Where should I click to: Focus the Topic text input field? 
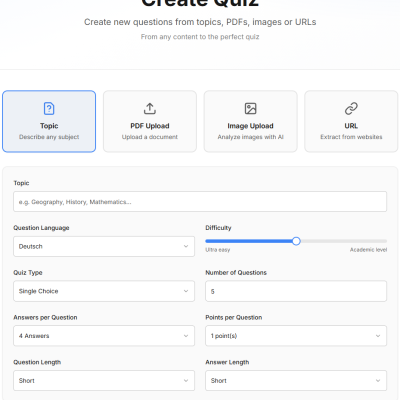(200, 202)
